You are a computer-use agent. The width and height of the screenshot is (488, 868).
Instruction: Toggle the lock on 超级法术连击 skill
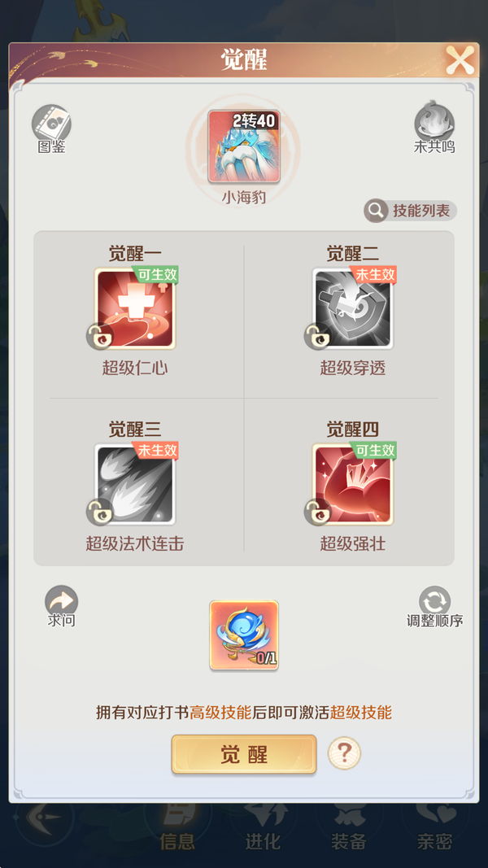[99, 512]
